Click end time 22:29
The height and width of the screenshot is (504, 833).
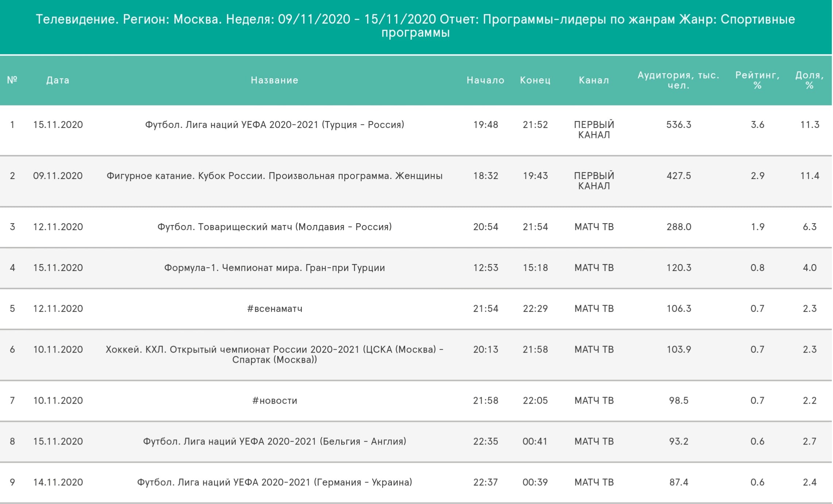pyautogui.click(x=535, y=309)
